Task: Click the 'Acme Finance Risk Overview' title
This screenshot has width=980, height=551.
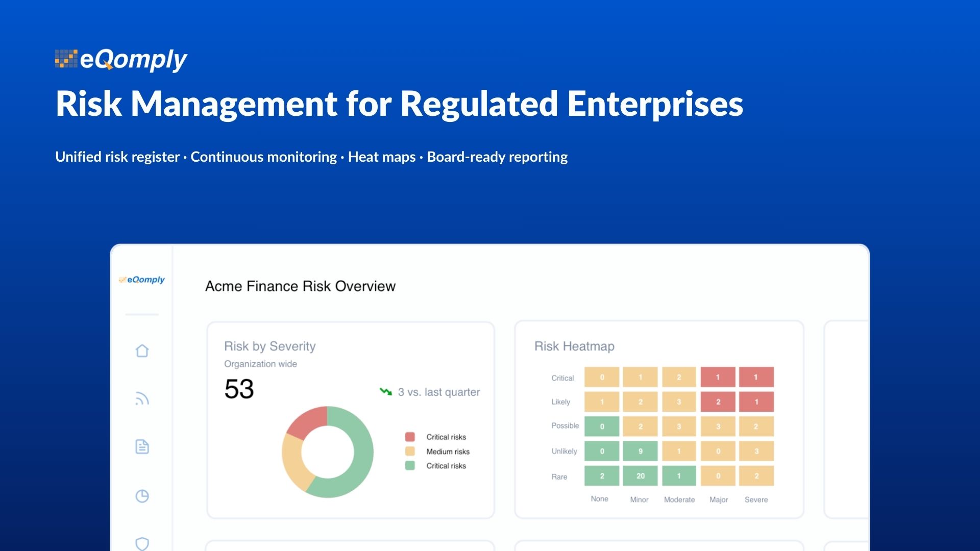Action: tap(300, 286)
